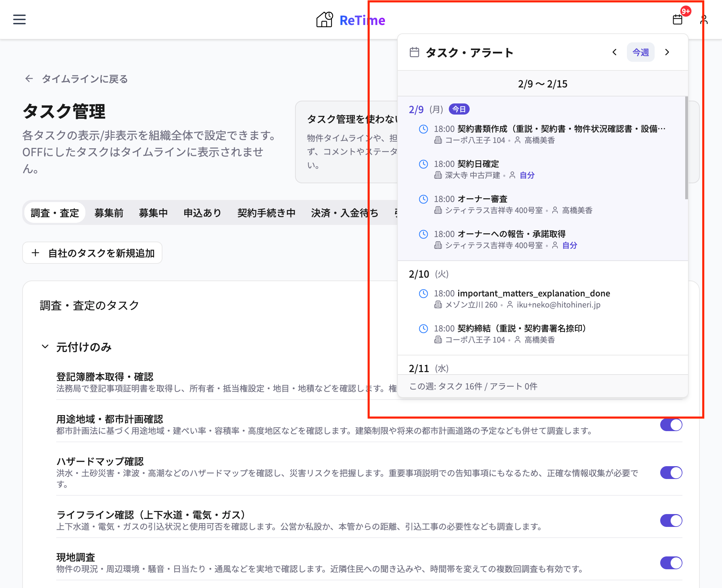Open the hamburger navigation menu
722x588 pixels.
[19, 20]
